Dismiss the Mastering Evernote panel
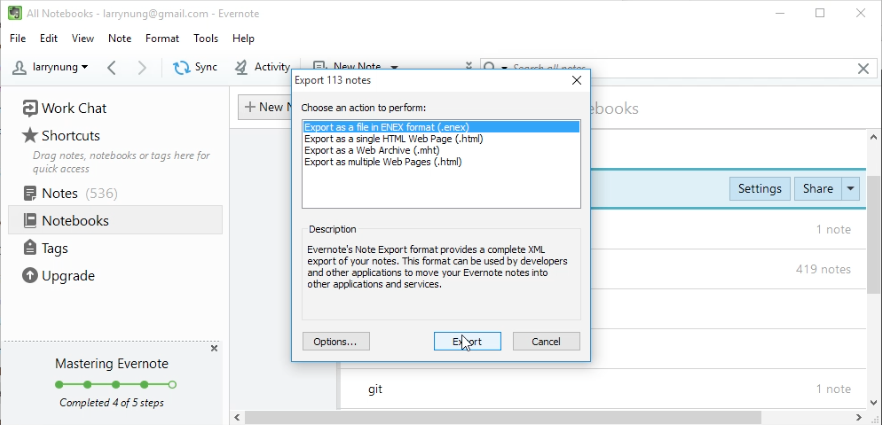The height and width of the screenshot is (425, 882). click(214, 349)
